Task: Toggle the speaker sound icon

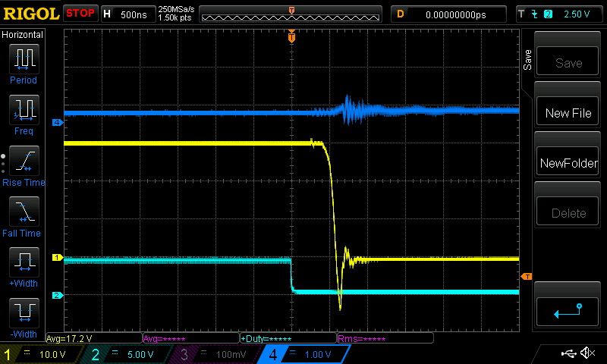Action: click(587, 353)
